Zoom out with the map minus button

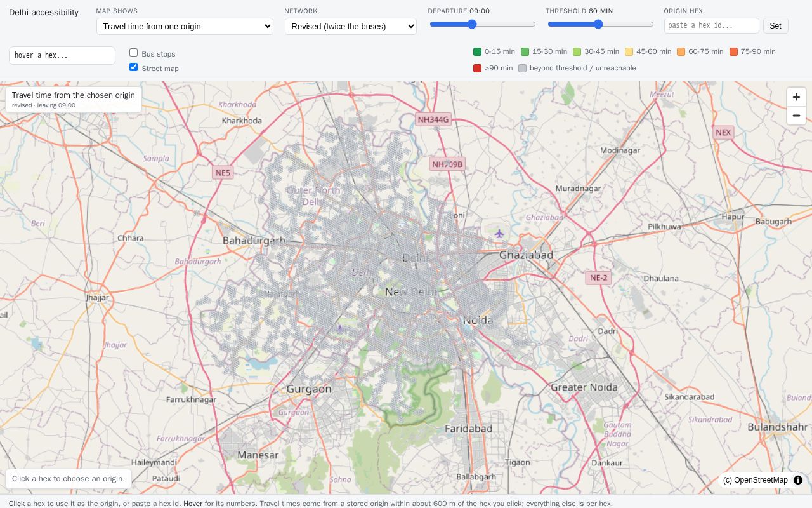[x=796, y=116]
